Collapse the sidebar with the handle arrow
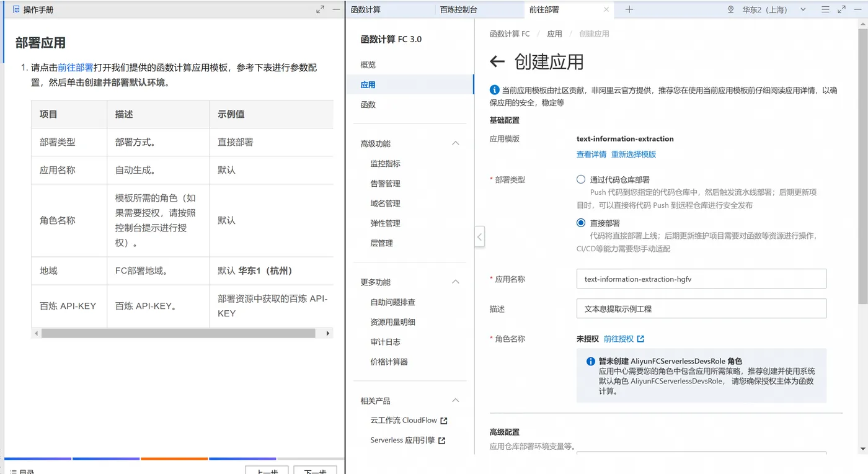 [x=479, y=236]
